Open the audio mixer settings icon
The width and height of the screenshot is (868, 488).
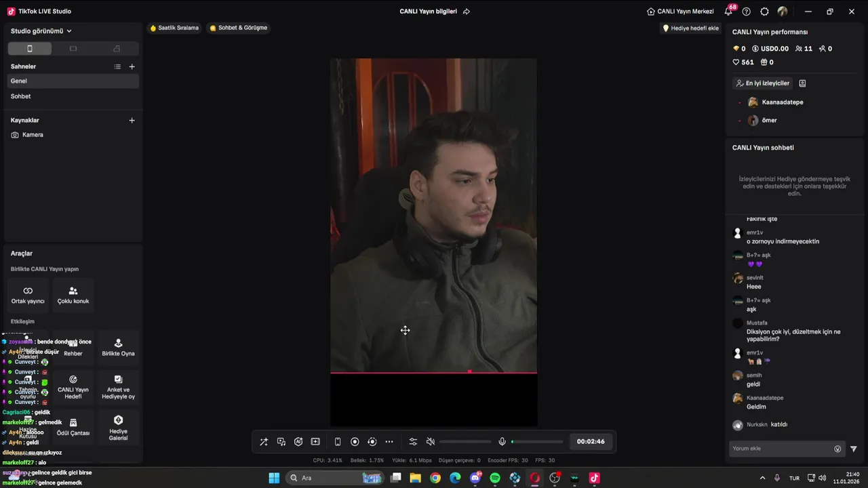click(x=413, y=442)
